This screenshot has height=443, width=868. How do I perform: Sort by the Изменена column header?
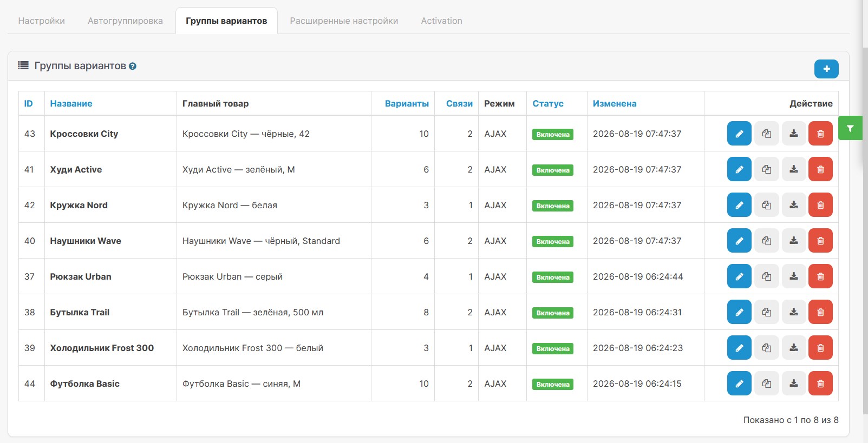pos(615,103)
